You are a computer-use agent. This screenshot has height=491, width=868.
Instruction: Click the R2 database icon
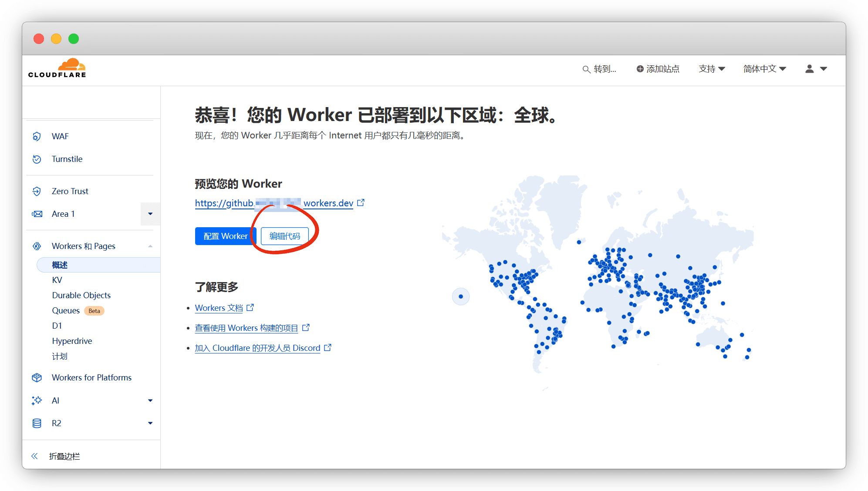point(37,423)
